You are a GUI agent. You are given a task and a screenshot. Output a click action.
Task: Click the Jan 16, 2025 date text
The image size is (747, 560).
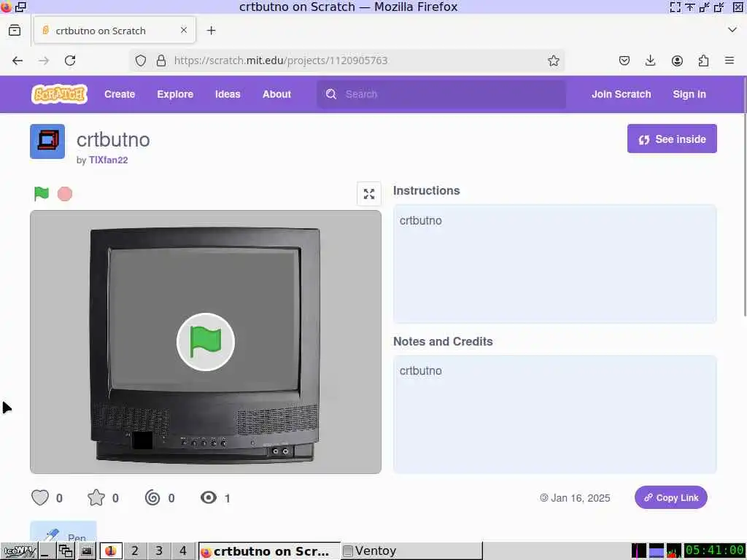click(x=580, y=497)
